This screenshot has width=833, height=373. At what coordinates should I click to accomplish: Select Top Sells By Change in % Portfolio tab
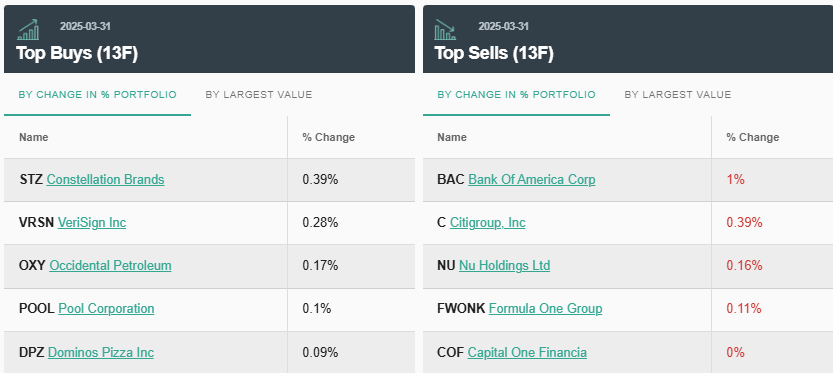tap(516, 95)
